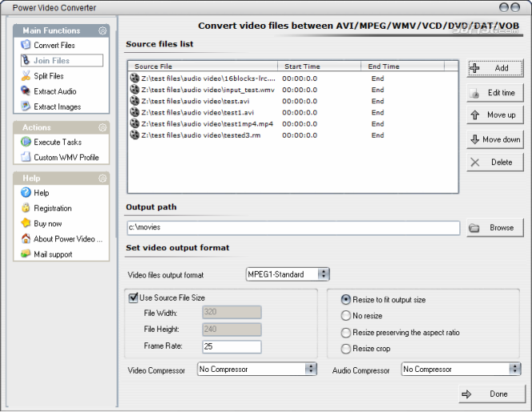The width and height of the screenshot is (532, 412).
Task: Click the Extract Images icon
Action: (26, 107)
